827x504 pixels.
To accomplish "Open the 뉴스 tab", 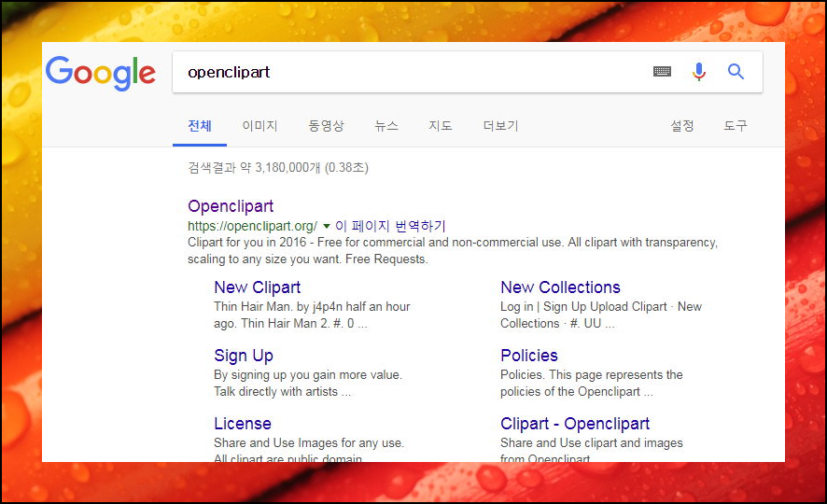I will [x=386, y=125].
